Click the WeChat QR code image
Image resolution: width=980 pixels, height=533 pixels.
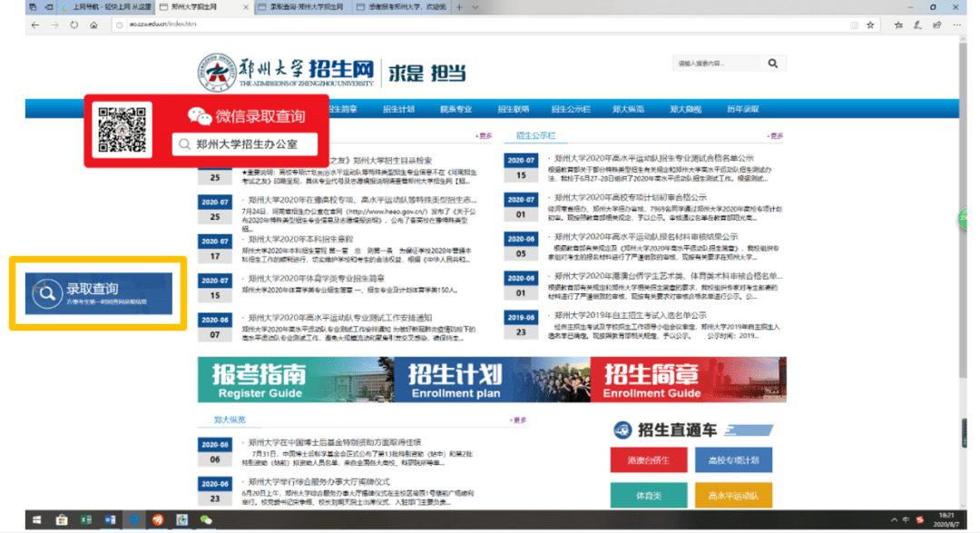(122, 130)
